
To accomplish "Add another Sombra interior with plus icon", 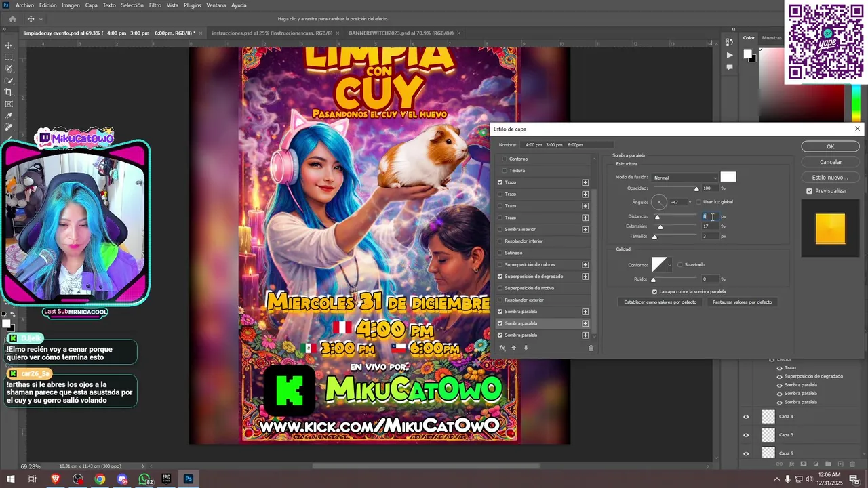I will 585,229.
